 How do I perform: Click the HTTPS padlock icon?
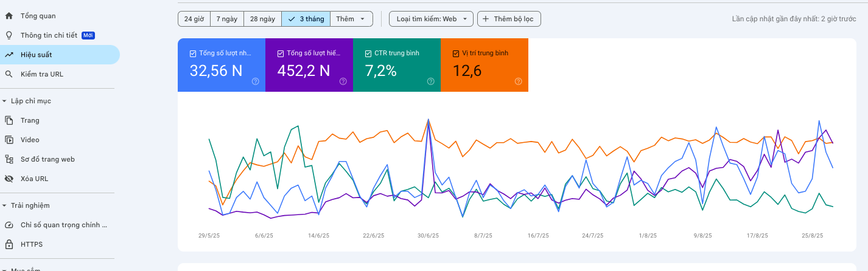[x=9, y=244]
